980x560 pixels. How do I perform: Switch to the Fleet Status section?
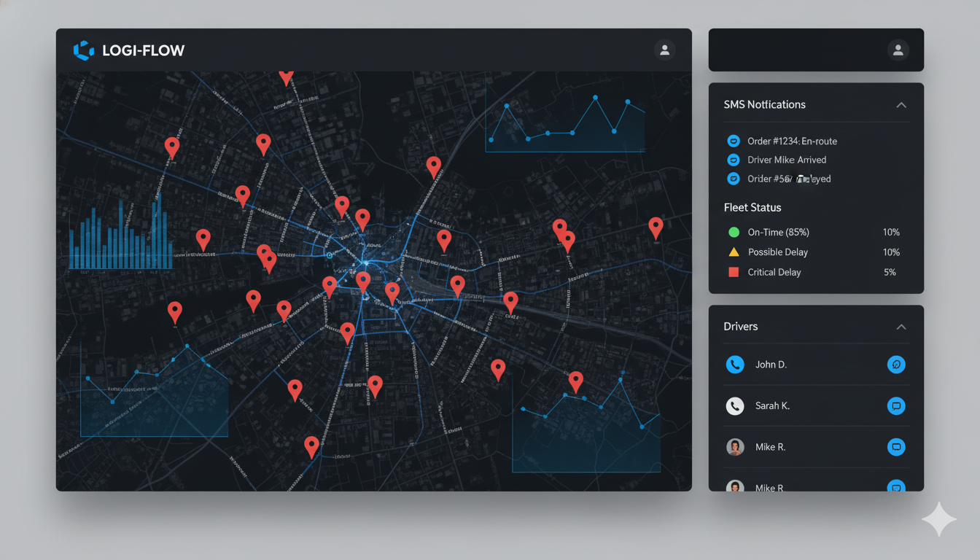[752, 207]
